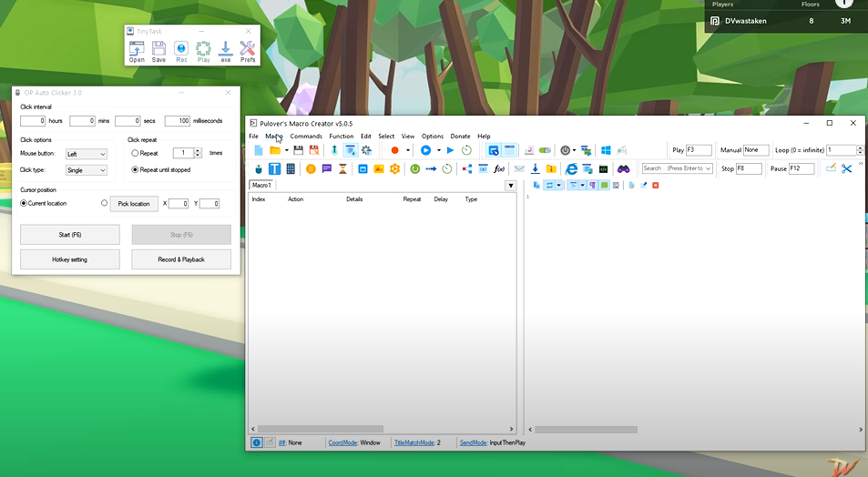Image resolution: width=868 pixels, height=477 pixels.
Task: Select the Macro1 tab
Action: pos(261,186)
